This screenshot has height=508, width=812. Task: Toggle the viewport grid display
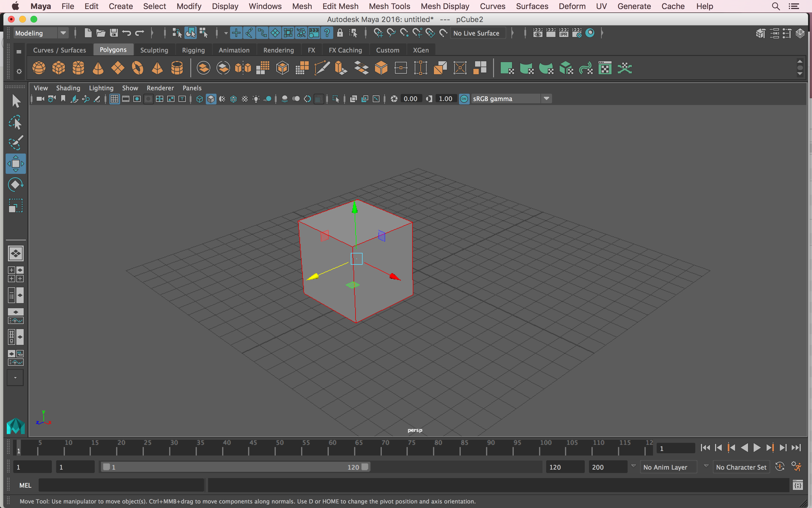(x=114, y=99)
